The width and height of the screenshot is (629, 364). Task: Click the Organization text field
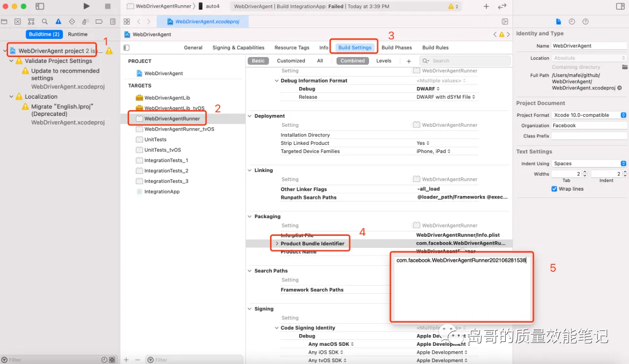pos(589,125)
